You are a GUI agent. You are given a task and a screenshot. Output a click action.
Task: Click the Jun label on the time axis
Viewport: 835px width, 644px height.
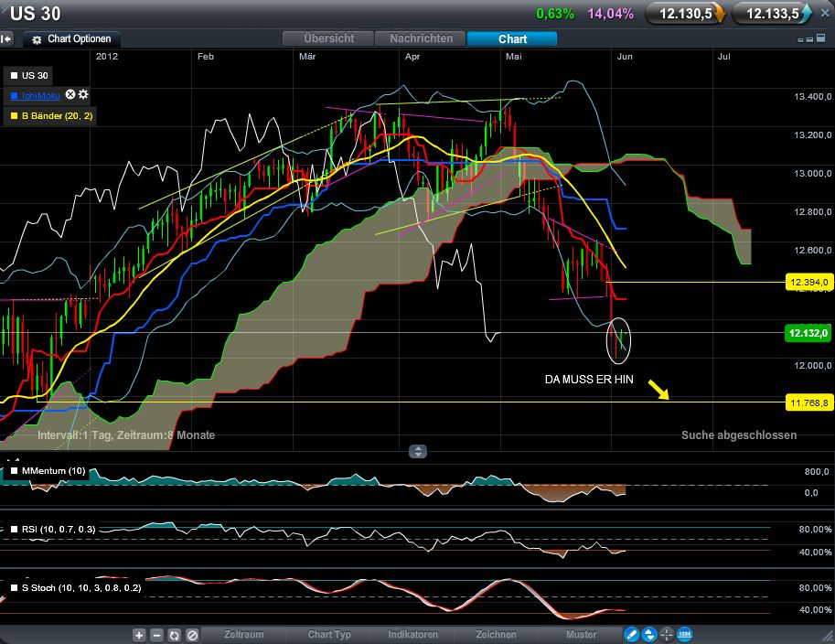click(625, 57)
